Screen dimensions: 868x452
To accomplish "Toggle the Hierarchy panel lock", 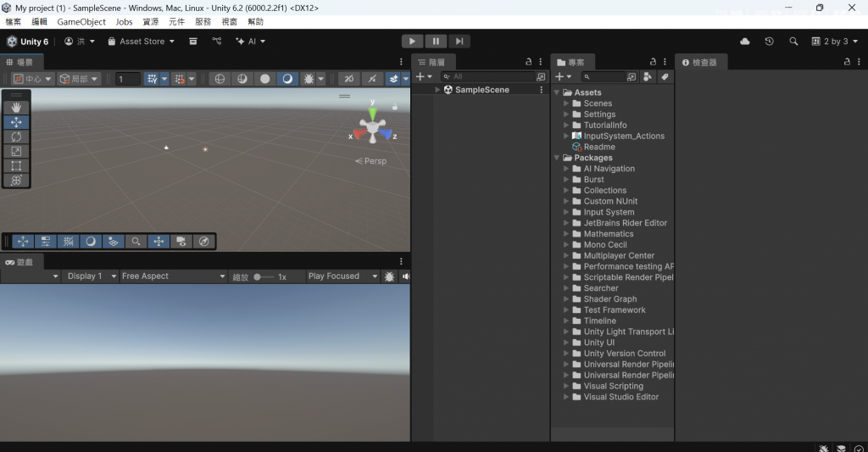I will point(529,62).
